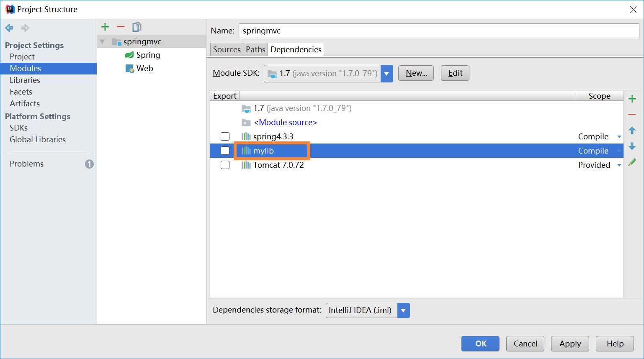Open Project settings section
The width and height of the screenshot is (644, 359).
(x=22, y=56)
